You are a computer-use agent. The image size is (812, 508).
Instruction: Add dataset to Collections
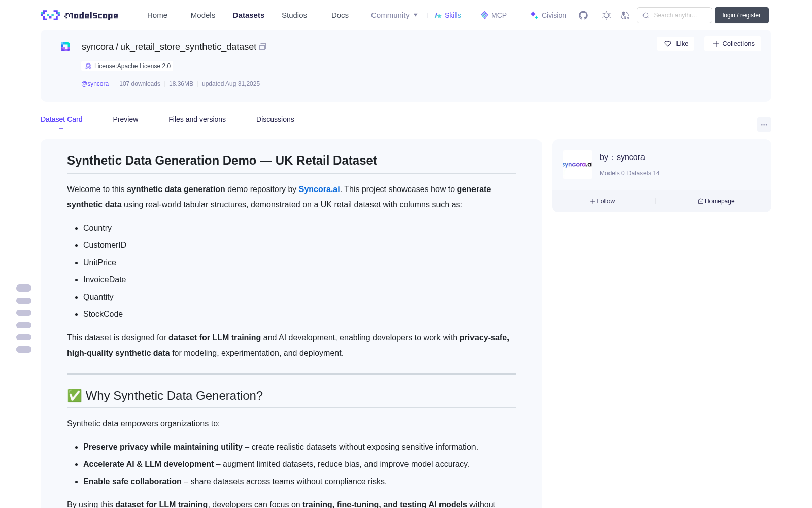pos(733,44)
